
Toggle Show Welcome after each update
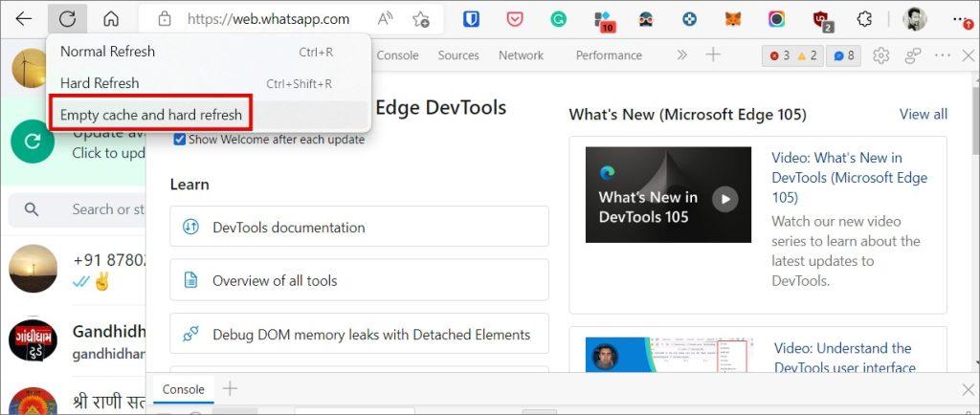pos(179,140)
